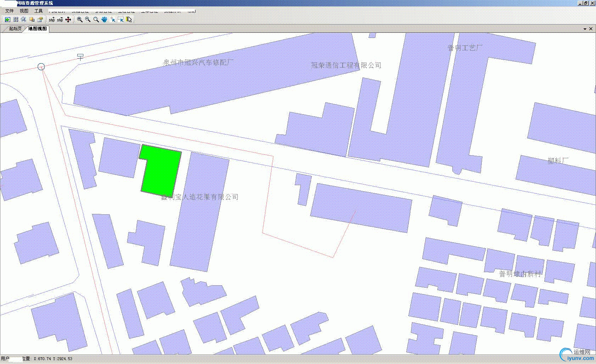Click the circle node marker on map
Screen dimensions: 596x364
41,67
